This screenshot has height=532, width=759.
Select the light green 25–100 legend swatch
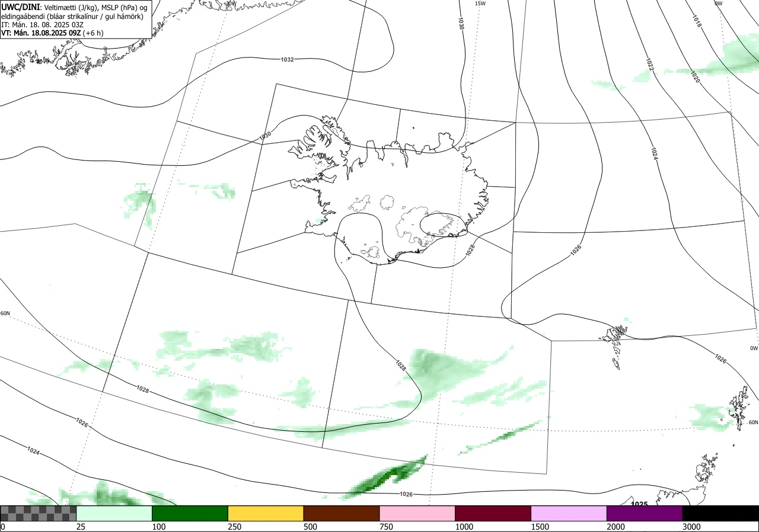pyautogui.click(x=114, y=513)
